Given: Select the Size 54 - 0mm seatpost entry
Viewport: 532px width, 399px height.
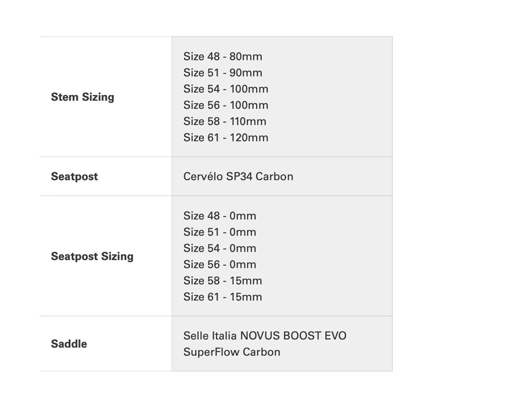Looking at the screenshot, I should pyautogui.click(x=219, y=248).
